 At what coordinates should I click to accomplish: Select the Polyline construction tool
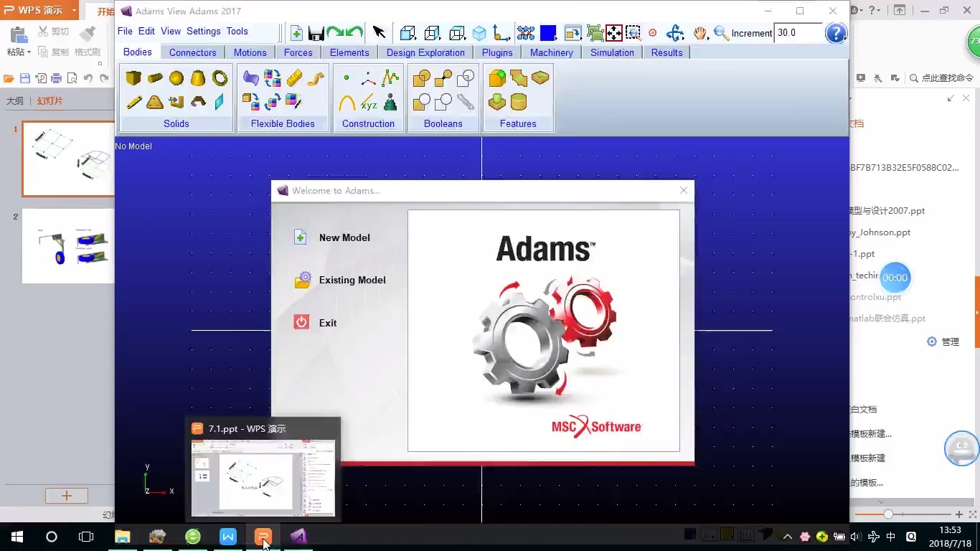click(390, 78)
